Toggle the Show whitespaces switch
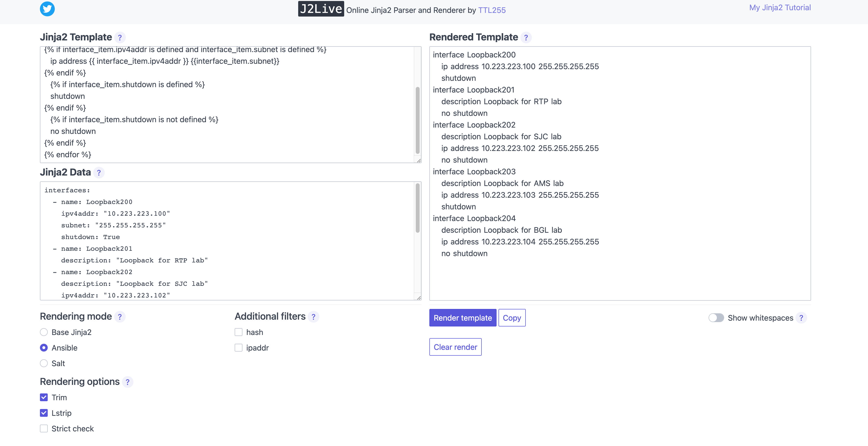Image resolution: width=868 pixels, height=446 pixels. (x=716, y=318)
